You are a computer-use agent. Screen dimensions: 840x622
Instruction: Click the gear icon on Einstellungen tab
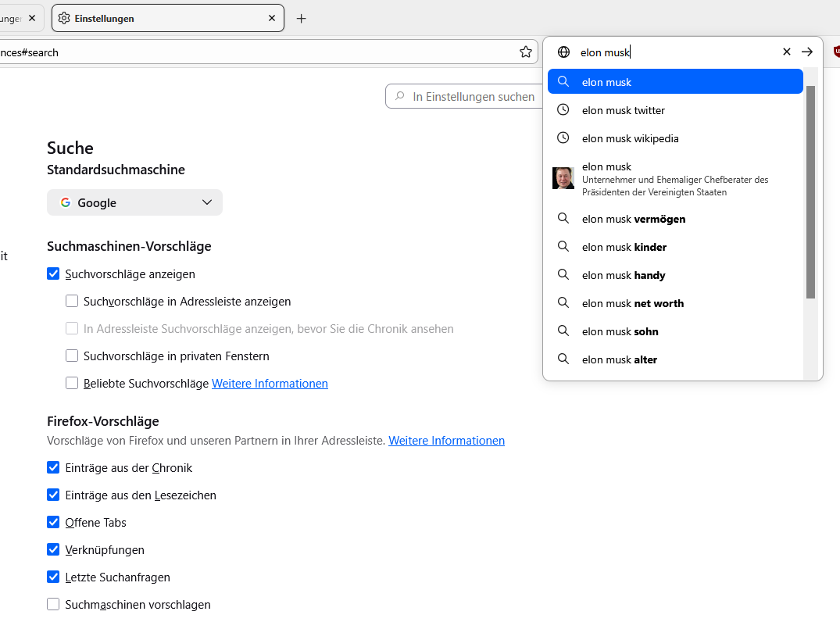[64, 18]
